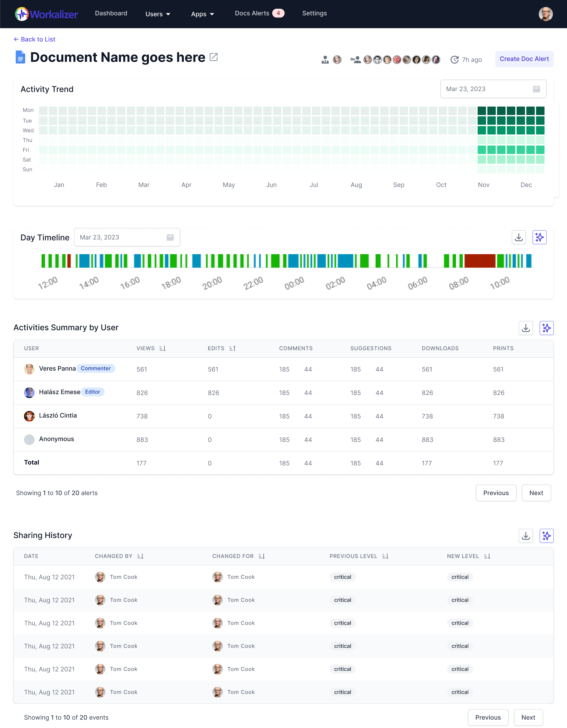Viewport: 567px width, 728px height.
Task: Click the blue document icon beside the title
Action: 20,57
